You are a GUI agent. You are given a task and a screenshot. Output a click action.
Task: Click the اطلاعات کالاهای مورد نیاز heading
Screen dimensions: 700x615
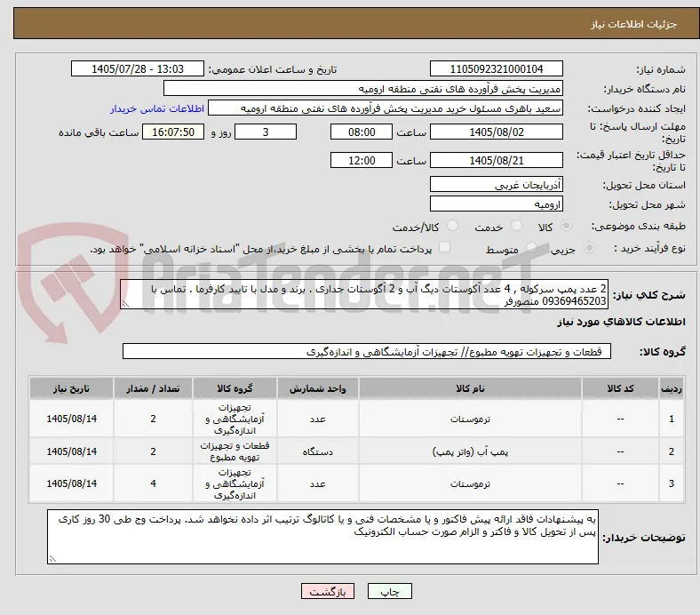coord(621,322)
